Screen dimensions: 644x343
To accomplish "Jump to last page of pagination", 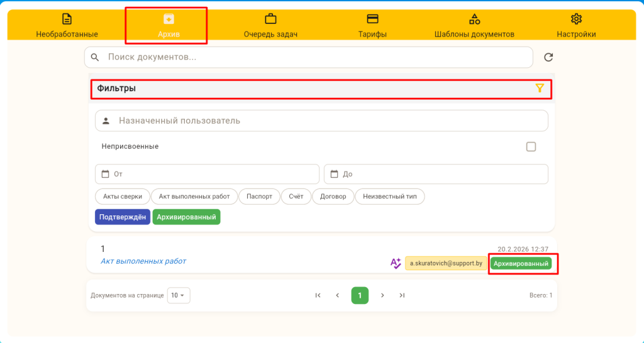I will [x=402, y=295].
